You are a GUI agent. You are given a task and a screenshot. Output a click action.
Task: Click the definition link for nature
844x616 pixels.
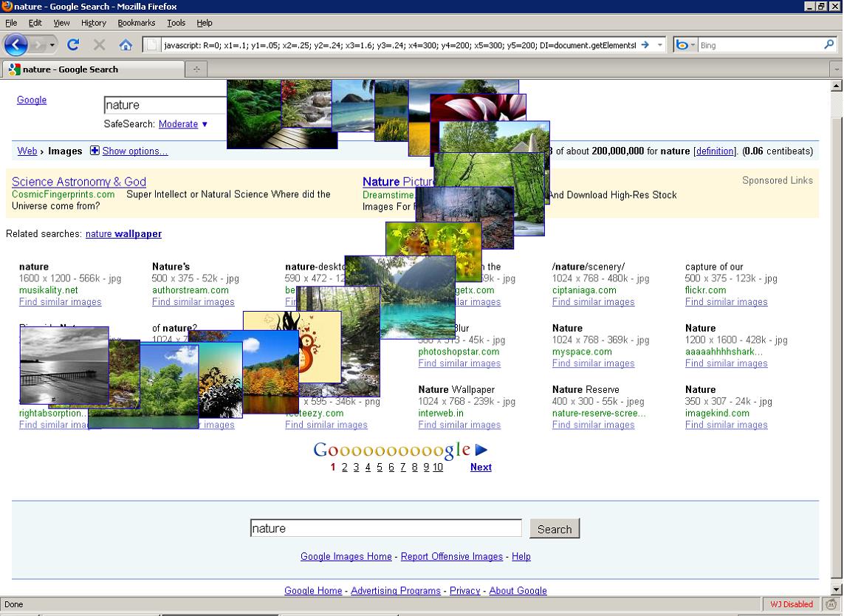[715, 151]
